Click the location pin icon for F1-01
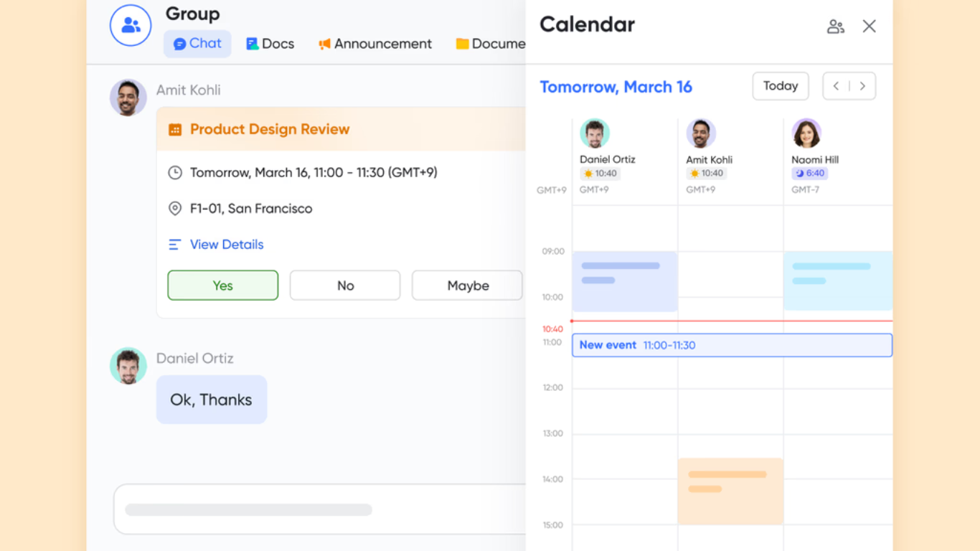This screenshot has width=980, height=551. tap(175, 209)
